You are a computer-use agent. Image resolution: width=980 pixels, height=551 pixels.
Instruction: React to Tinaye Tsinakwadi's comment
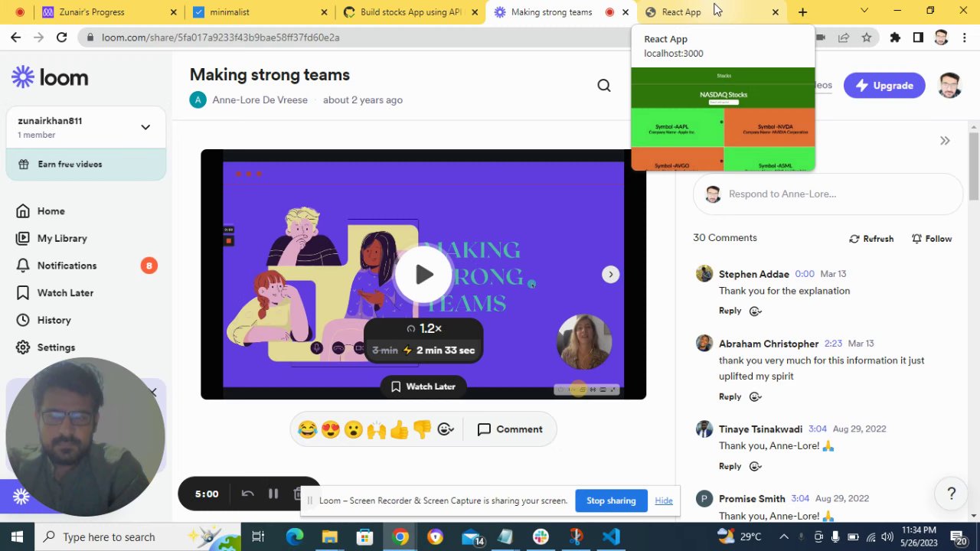pos(755,466)
